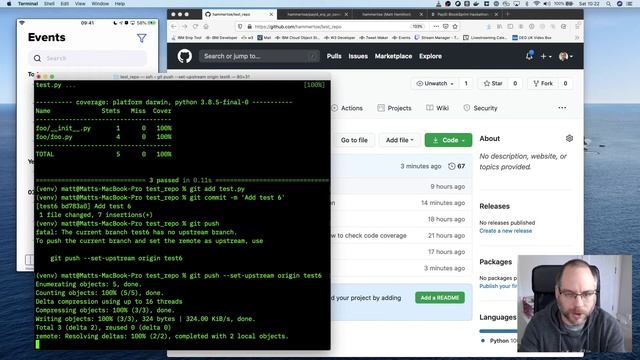This screenshot has width=640, height=360.
Task: Open Spotlight search in the menu bar
Action: [x=608, y=3]
